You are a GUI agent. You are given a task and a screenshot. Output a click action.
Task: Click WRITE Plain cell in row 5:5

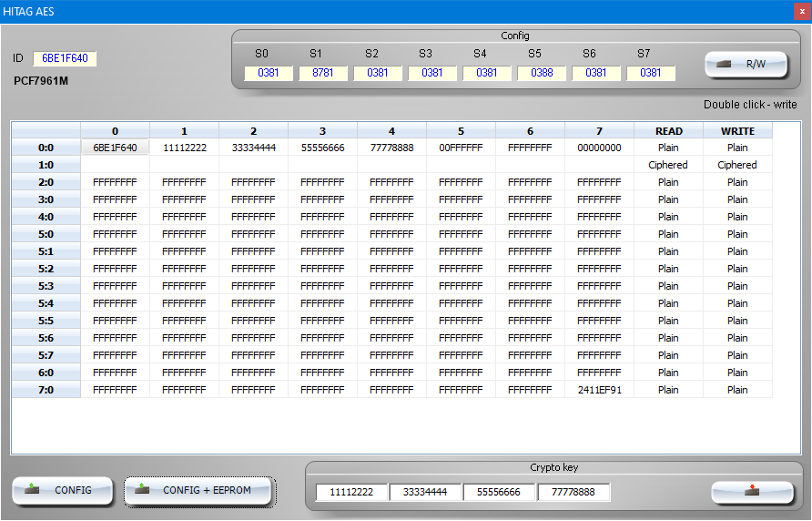coord(737,321)
